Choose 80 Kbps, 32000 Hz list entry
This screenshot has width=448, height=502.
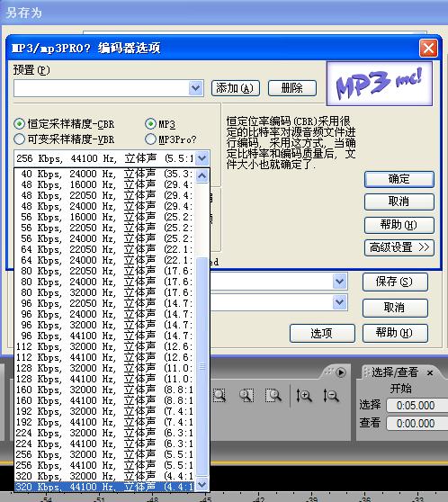click(105, 292)
